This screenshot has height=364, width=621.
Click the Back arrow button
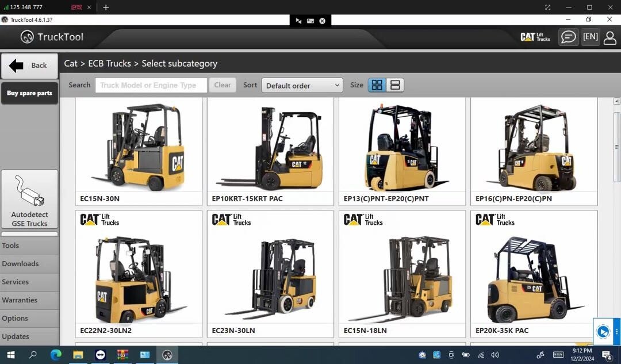pos(29,66)
